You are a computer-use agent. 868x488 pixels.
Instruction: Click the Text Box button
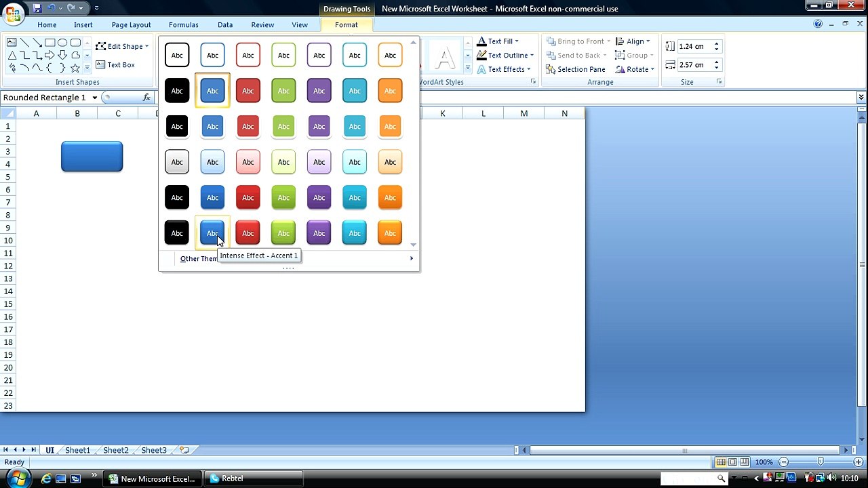click(115, 64)
